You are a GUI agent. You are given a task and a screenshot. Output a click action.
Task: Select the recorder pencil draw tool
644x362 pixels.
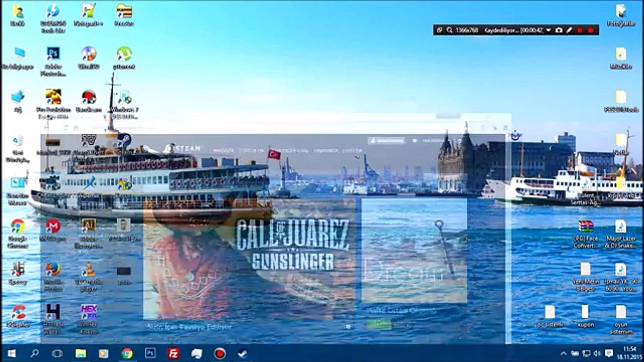tap(569, 30)
